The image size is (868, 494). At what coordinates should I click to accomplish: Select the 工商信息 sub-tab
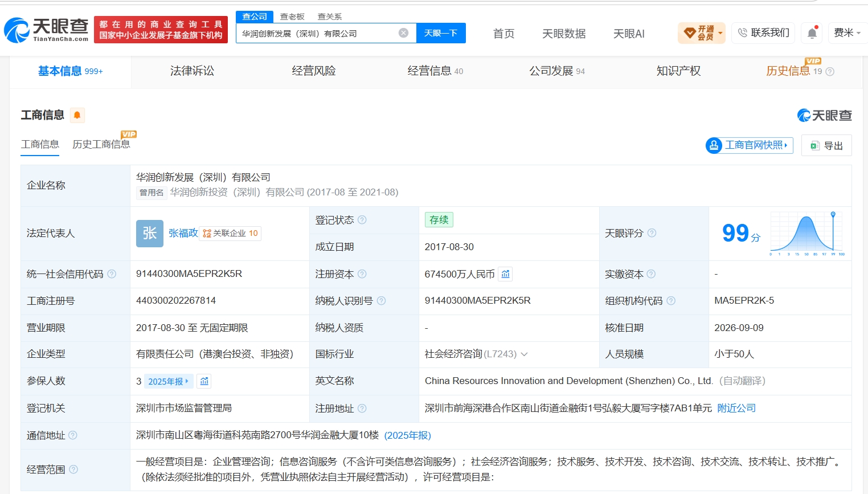click(40, 145)
